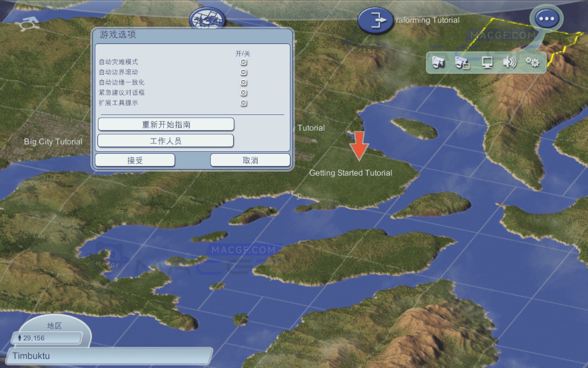
Task: Select the Getting Started Tutorial city tile
Action: [359, 164]
